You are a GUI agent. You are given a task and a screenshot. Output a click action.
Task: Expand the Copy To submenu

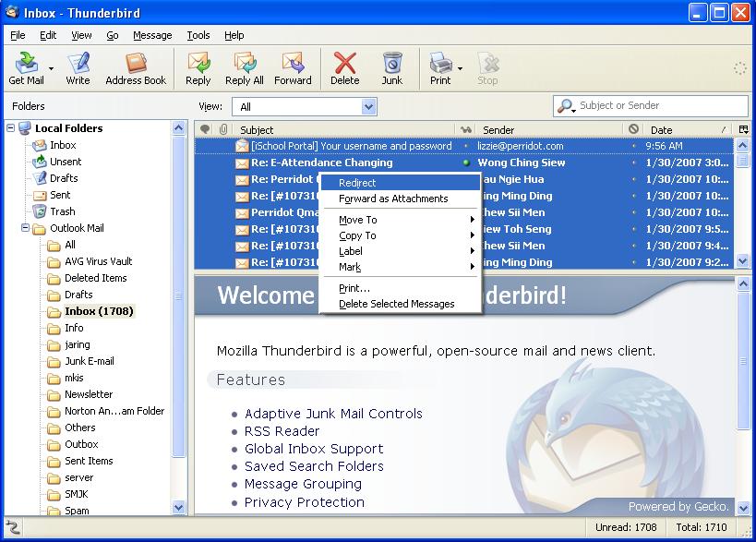point(401,235)
